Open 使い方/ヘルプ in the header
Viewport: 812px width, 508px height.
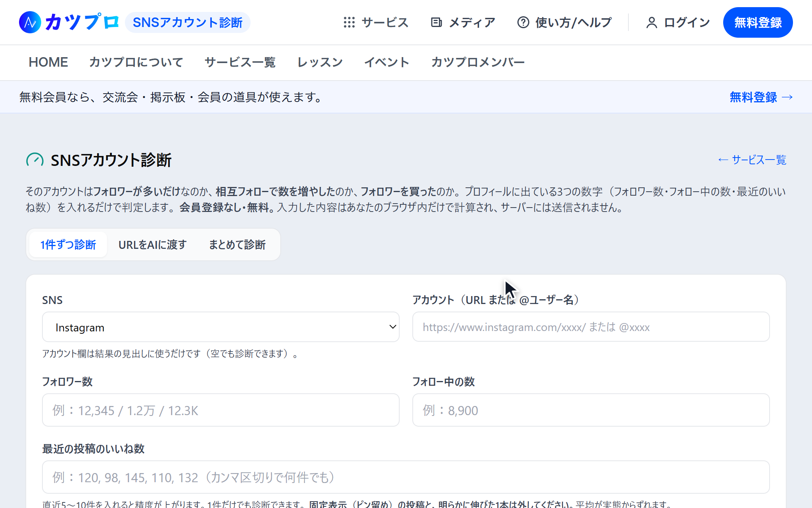click(564, 23)
